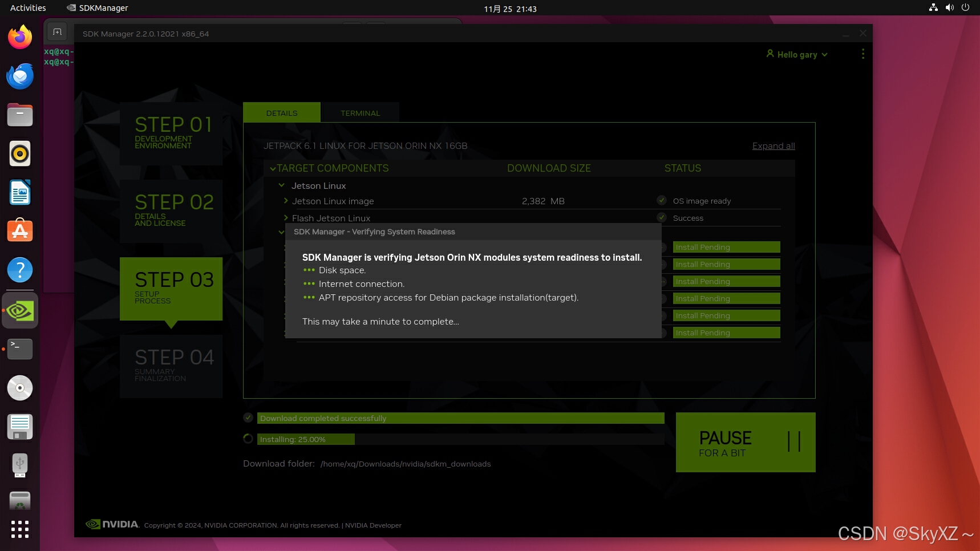
Task: Pause the installation with PAUSE FOR A BIT
Action: (x=746, y=442)
